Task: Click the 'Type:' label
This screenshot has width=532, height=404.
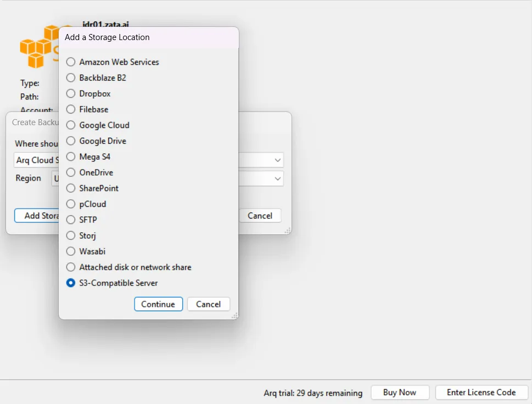Action: (30, 83)
